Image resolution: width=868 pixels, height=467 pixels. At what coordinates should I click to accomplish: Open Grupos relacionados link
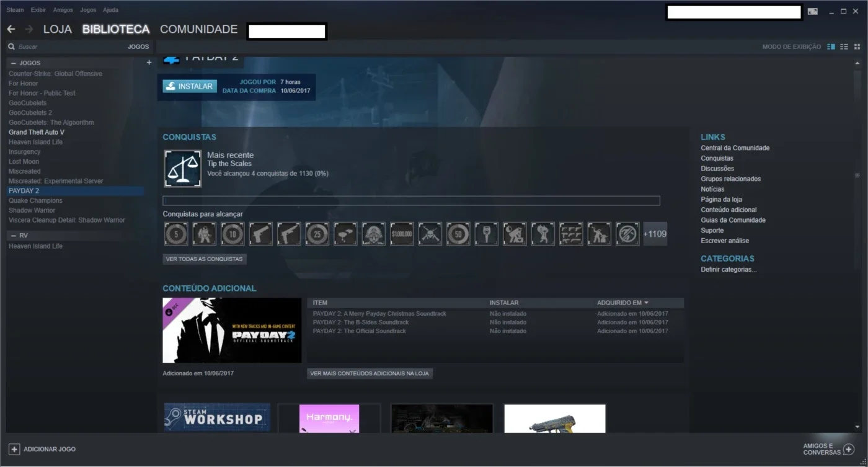pyautogui.click(x=730, y=179)
